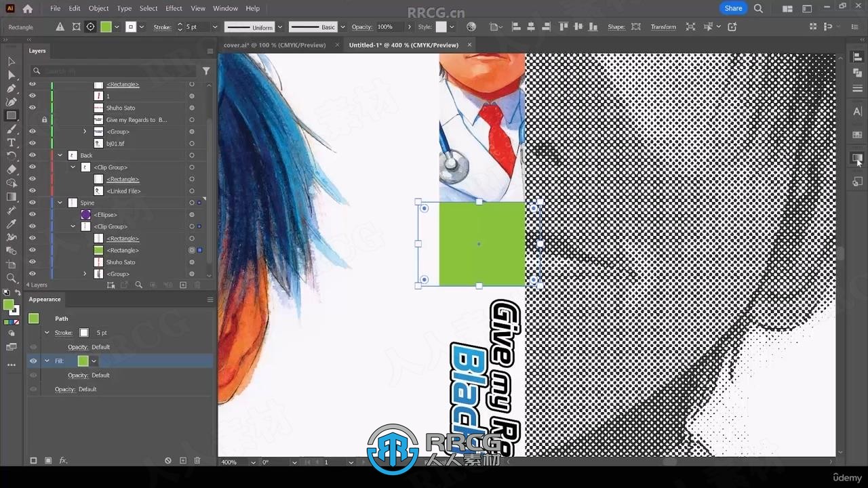Collapse the Back layer
Viewport: 868px width, 488px height.
click(x=60, y=155)
